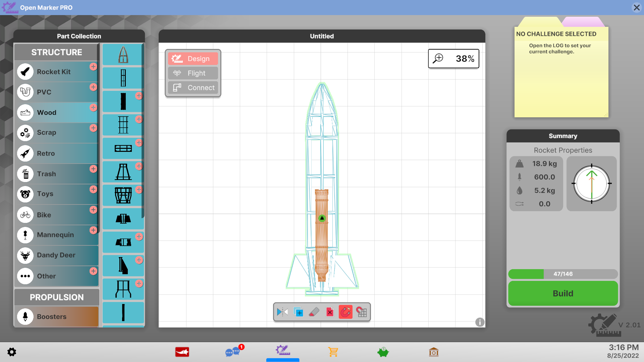Click the mirror/flip tool in canvas toolbar
This screenshot has height=362, width=644.
coord(282,312)
